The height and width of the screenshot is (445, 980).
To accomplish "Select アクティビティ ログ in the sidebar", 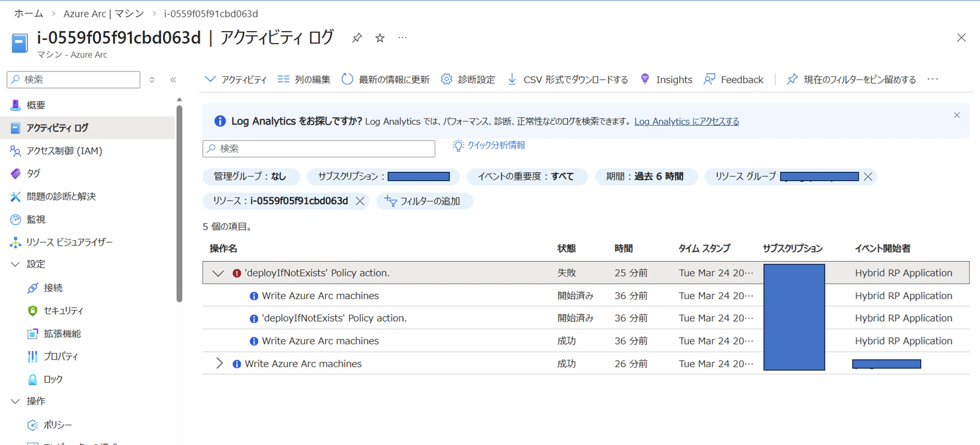I will click(x=88, y=128).
